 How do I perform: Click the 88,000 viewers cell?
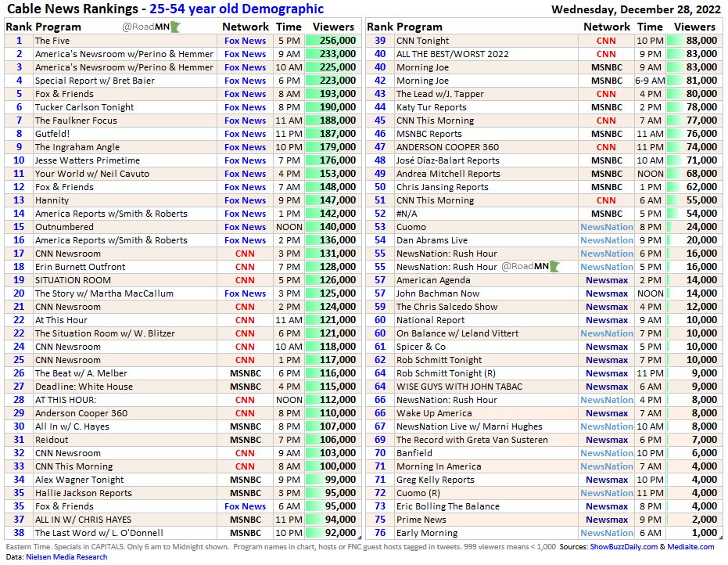click(x=694, y=41)
